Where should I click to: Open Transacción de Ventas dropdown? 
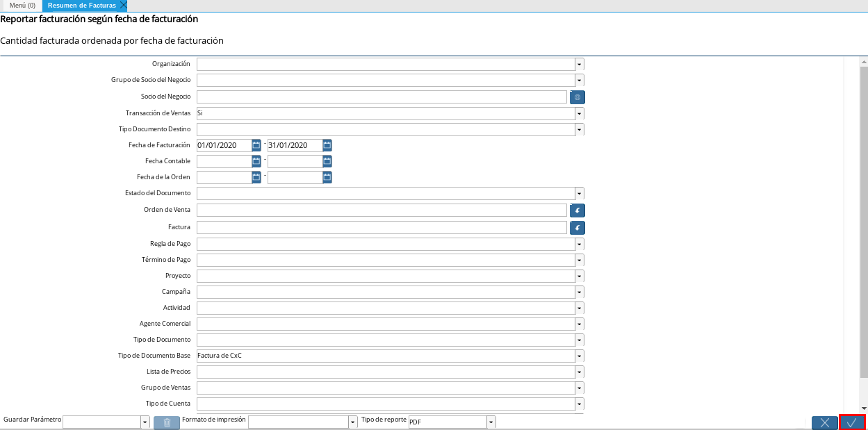580,113
